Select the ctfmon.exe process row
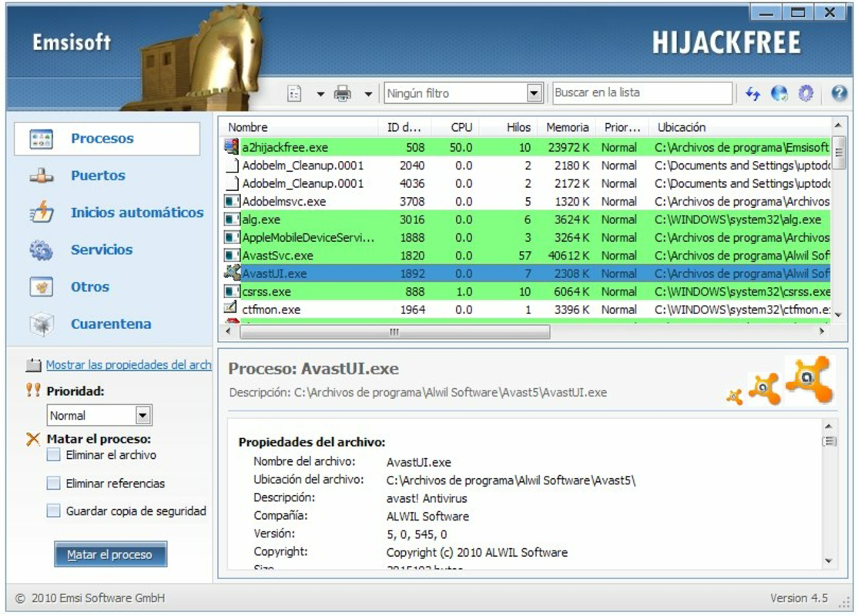The width and height of the screenshot is (858, 616). (526, 310)
